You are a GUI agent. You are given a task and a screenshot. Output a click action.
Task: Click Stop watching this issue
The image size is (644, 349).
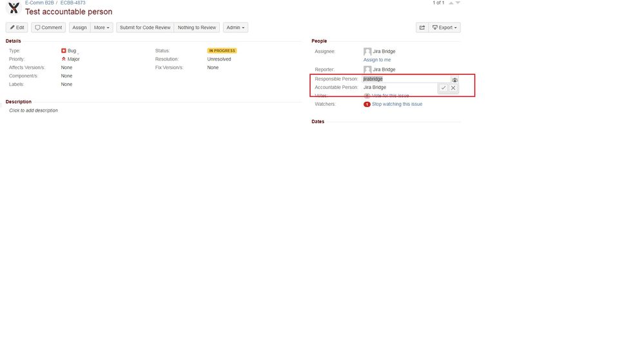[397, 105]
